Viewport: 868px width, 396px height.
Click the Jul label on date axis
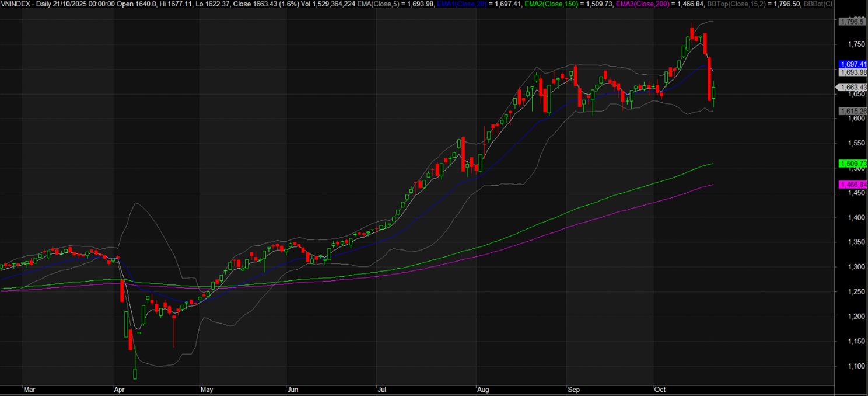(382, 389)
